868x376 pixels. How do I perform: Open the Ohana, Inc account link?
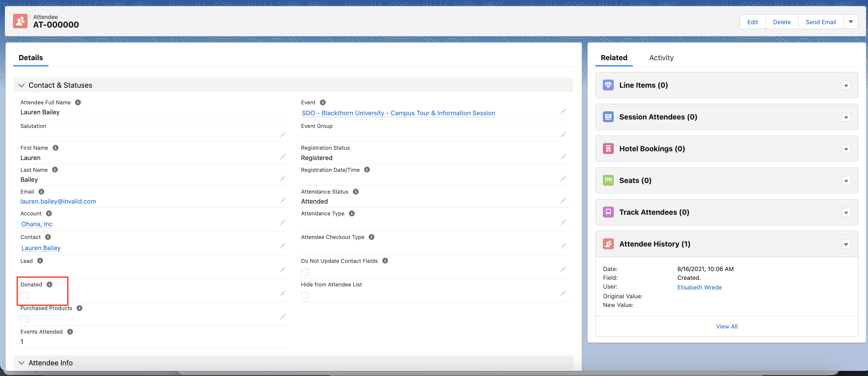click(x=37, y=224)
